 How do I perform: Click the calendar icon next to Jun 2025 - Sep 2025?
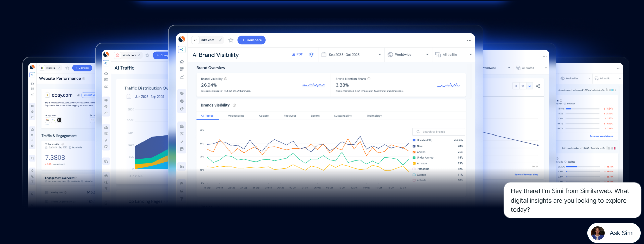pyautogui.click(x=129, y=97)
